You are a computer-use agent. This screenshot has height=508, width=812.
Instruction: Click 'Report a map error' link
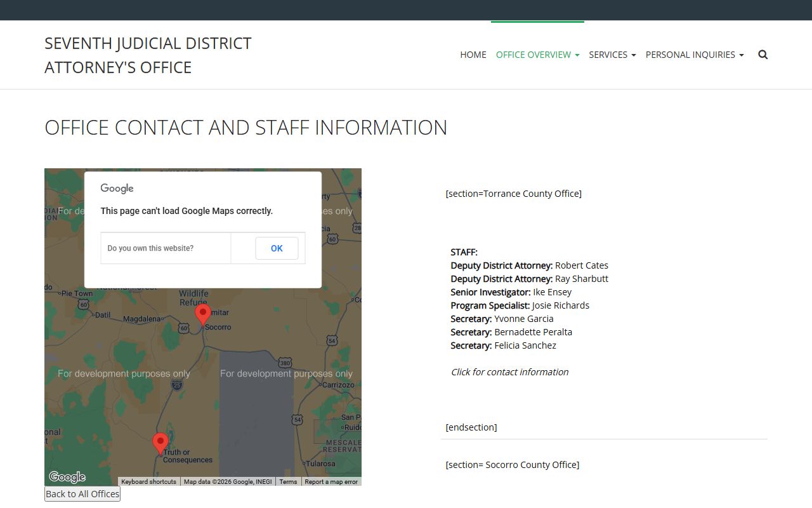point(331,482)
